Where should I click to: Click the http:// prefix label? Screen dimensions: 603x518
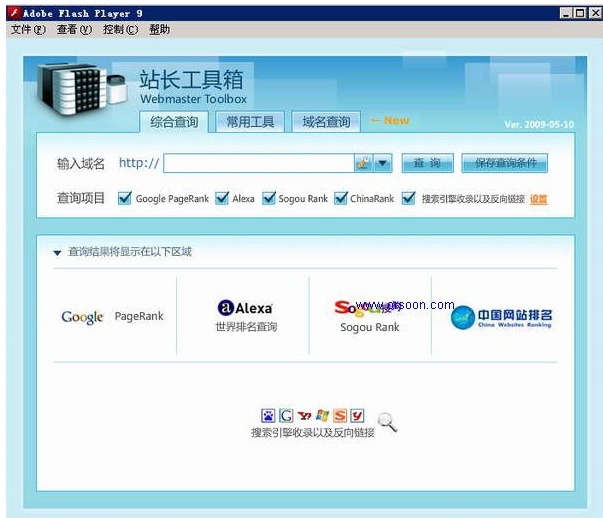tap(139, 163)
